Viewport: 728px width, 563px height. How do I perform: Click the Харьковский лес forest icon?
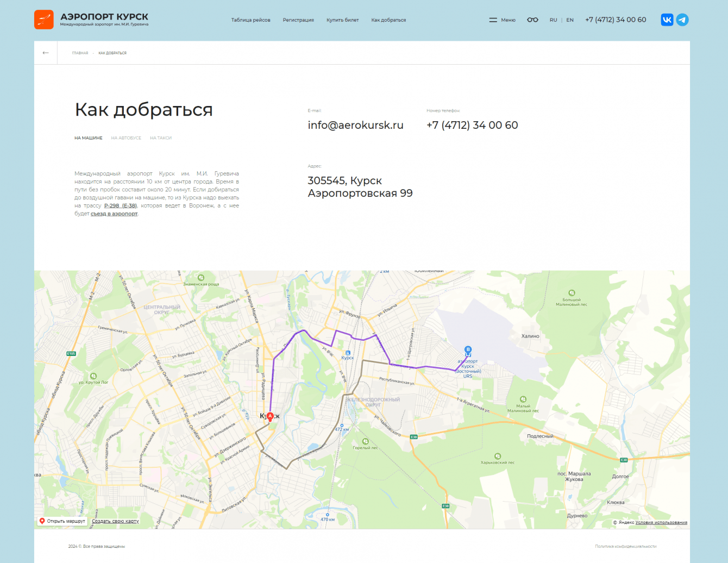[498, 456]
